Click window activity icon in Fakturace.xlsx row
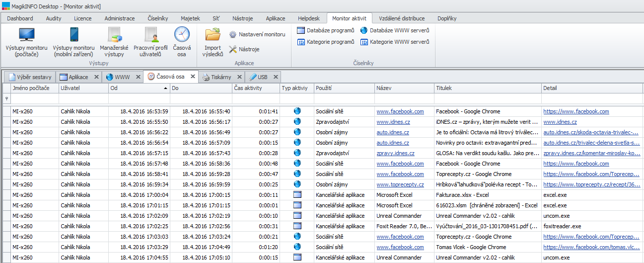 pyautogui.click(x=297, y=195)
